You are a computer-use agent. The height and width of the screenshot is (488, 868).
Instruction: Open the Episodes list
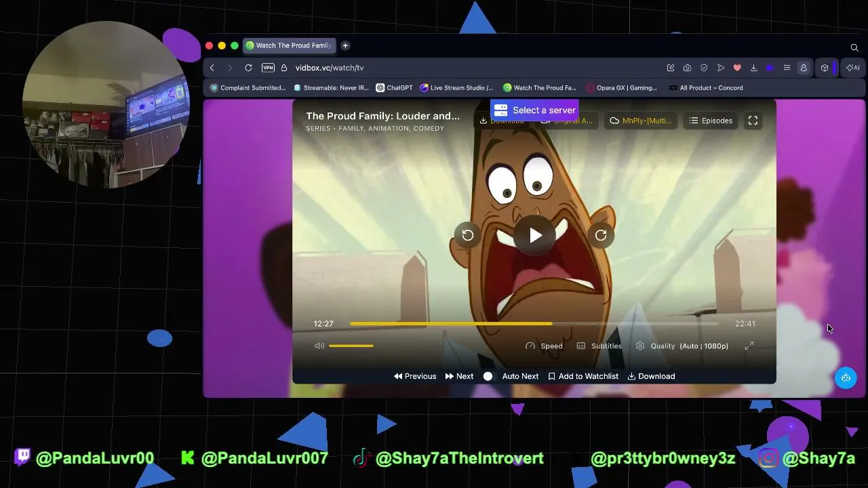coord(711,121)
